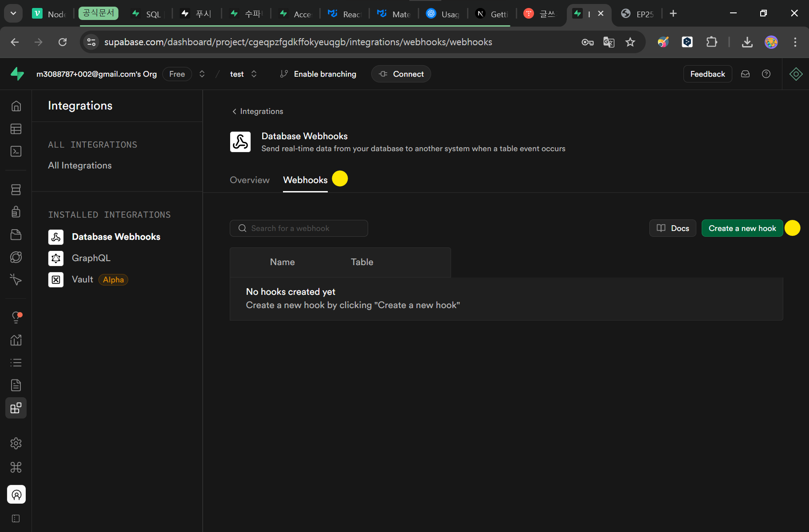Viewport: 809px width, 532px height.
Task: Open the user account avatar icon
Action: tap(16, 494)
